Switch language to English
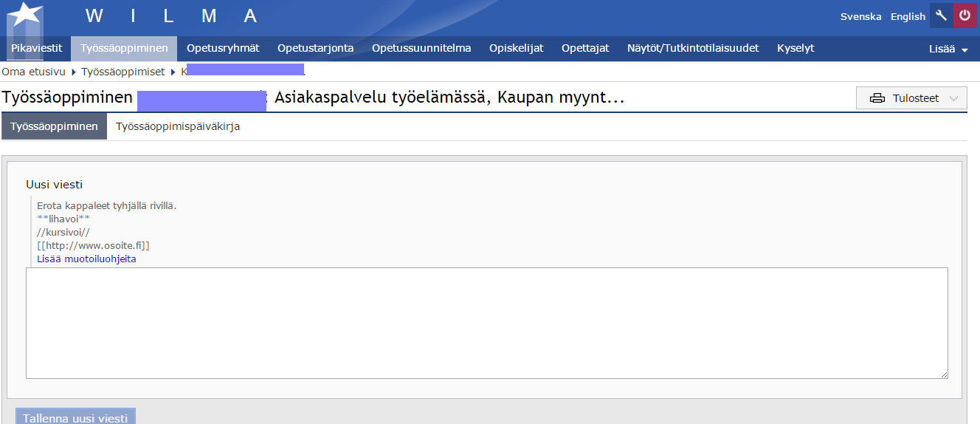980x424 pixels. (x=908, y=16)
